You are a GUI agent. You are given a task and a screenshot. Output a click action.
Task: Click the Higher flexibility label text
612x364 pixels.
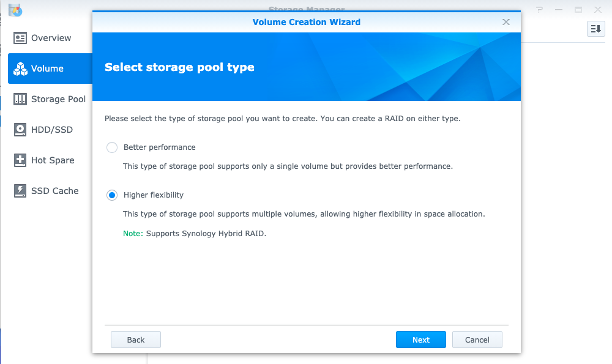(154, 195)
